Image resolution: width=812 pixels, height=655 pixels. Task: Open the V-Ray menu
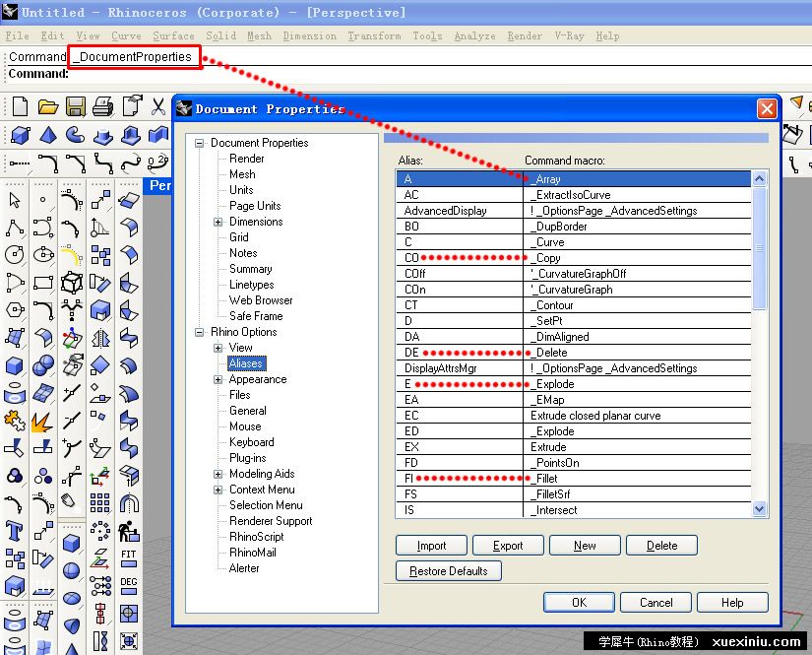pos(569,35)
